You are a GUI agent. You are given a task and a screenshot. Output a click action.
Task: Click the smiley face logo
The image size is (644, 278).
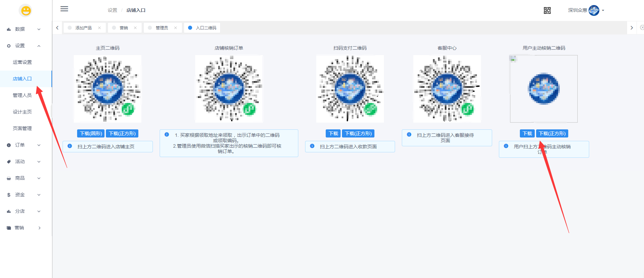click(x=26, y=10)
